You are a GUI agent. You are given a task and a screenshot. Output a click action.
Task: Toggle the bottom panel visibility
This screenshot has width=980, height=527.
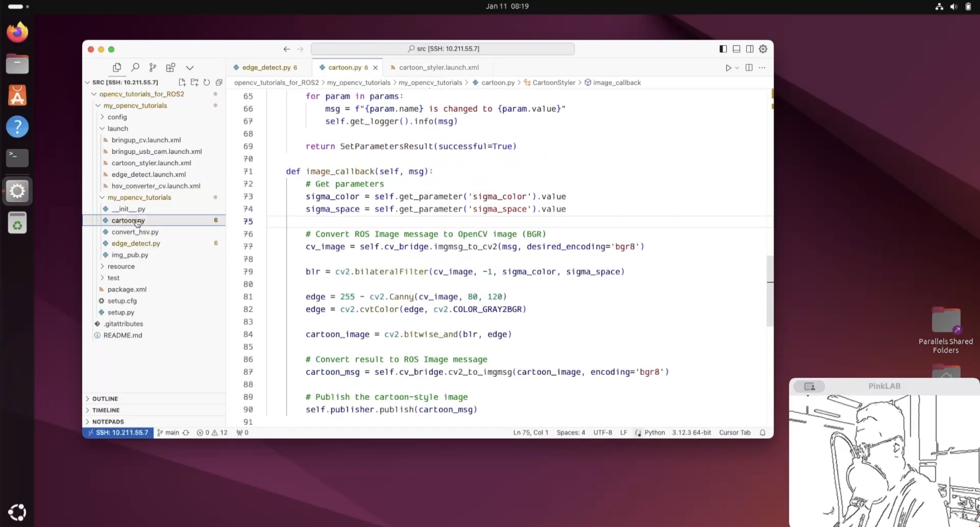coord(736,49)
